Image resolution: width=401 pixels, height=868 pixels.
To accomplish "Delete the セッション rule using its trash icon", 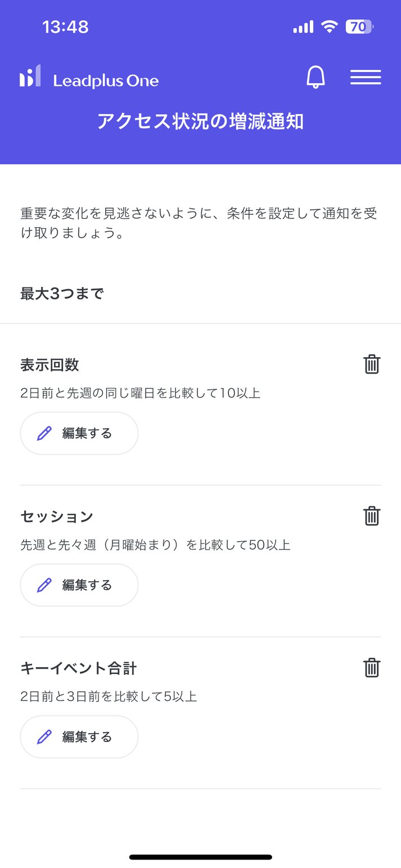I will (x=371, y=516).
